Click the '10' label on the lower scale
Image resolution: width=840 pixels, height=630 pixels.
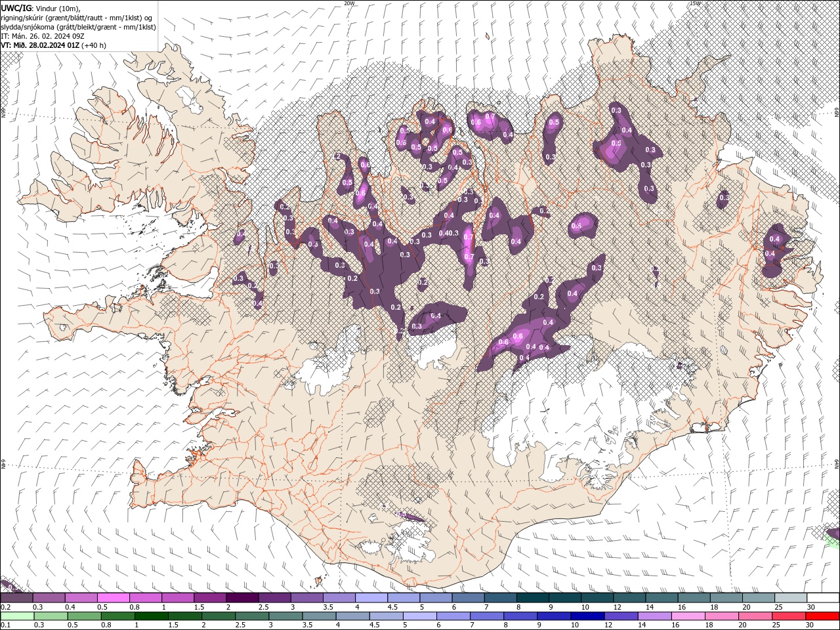tap(576, 625)
